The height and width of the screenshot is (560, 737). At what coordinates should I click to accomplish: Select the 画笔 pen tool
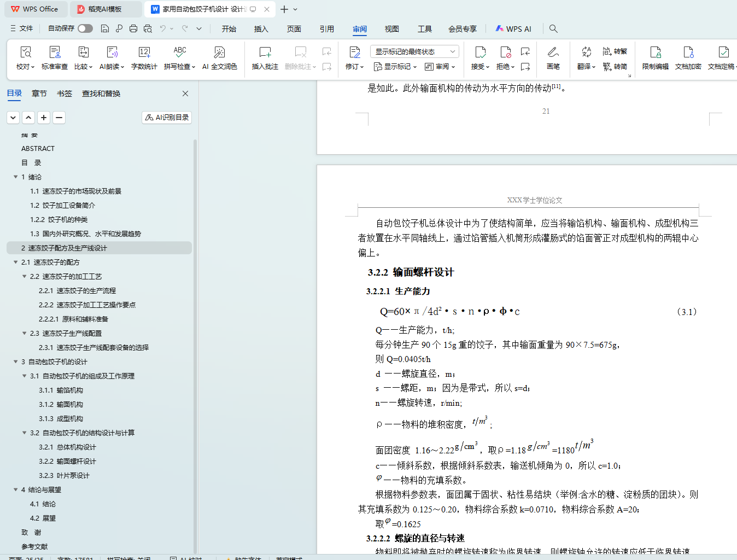[x=553, y=58]
